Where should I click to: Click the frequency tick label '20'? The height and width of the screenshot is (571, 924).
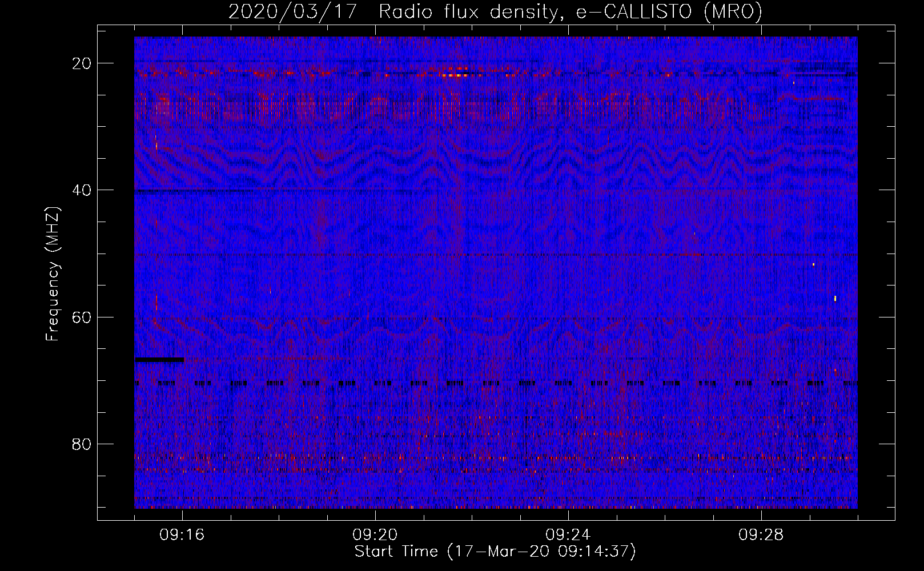82,63
